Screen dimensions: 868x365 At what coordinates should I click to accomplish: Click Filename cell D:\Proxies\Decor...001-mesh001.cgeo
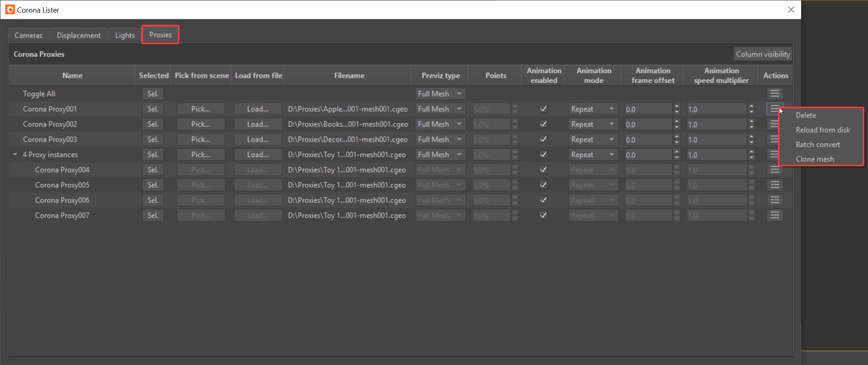pos(348,140)
